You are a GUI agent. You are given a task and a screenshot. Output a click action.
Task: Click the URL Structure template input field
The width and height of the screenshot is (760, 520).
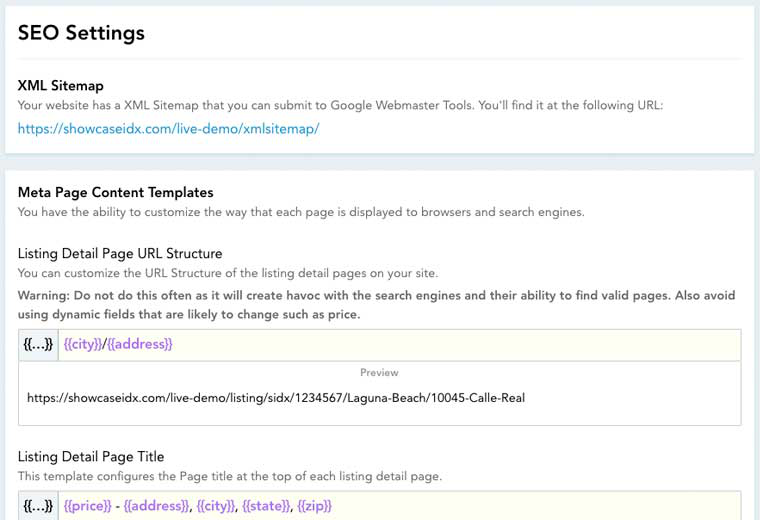399,345
